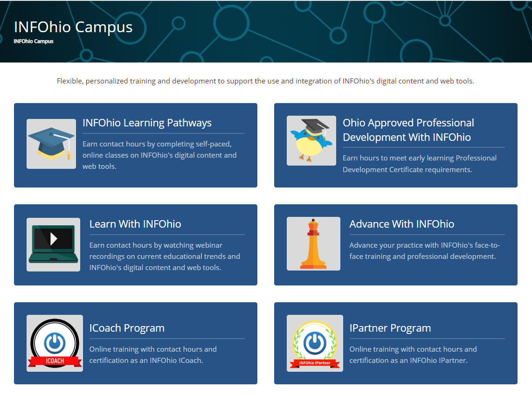Click the bird with graduation cap icon
Viewport: 532px width, 396px height.
pyautogui.click(x=311, y=140)
